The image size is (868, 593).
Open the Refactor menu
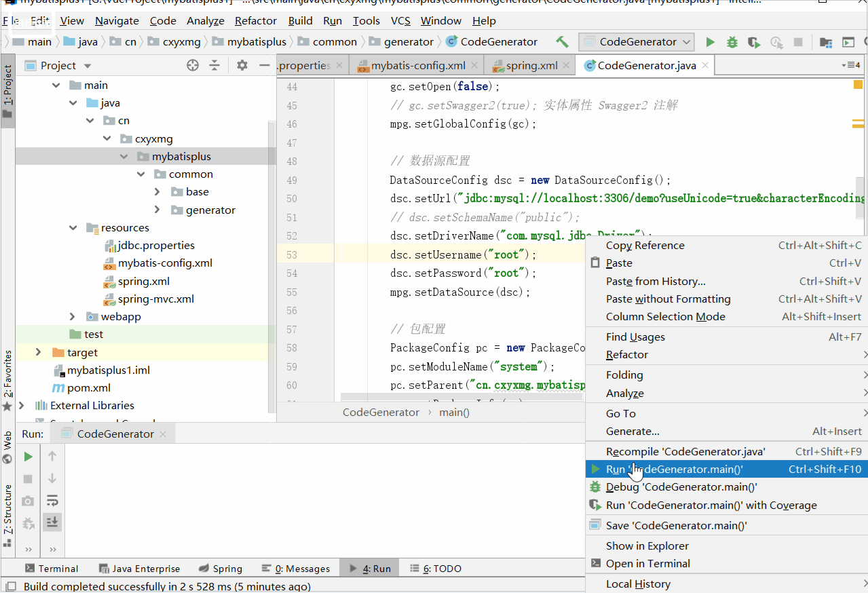tap(256, 20)
